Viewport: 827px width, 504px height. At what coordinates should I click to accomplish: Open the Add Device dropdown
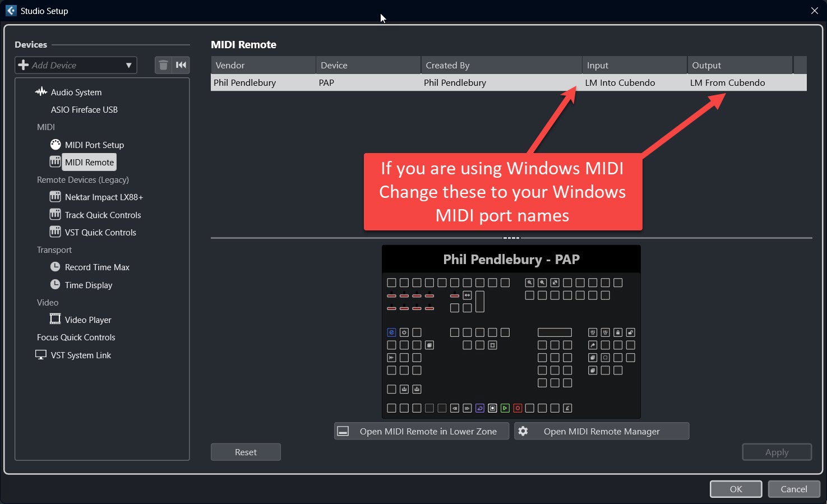click(x=76, y=65)
